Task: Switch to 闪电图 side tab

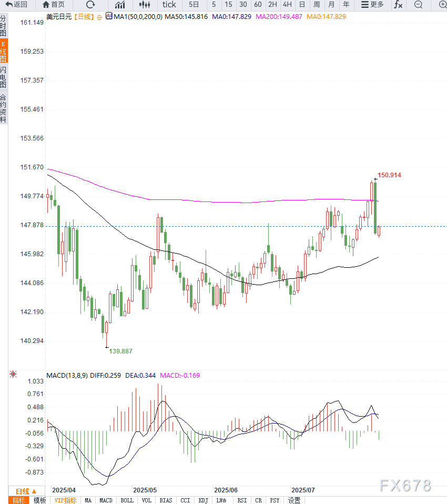Action: click(4, 77)
